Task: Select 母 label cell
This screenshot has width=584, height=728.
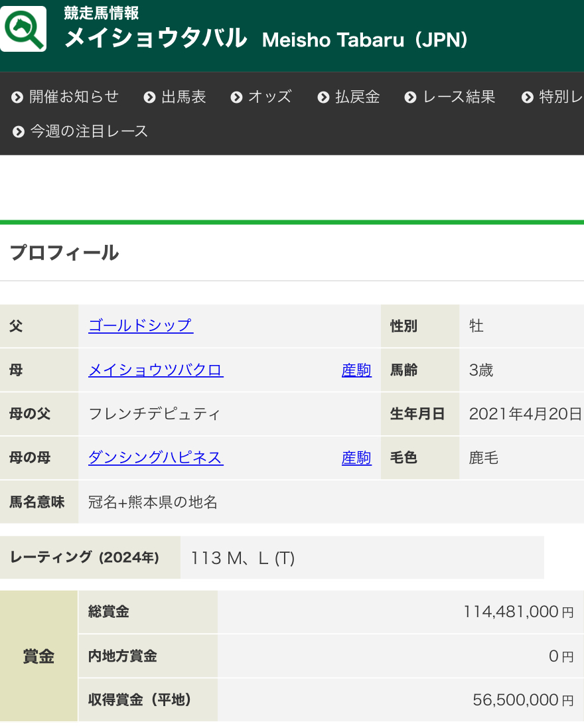Action: click(39, 370)
